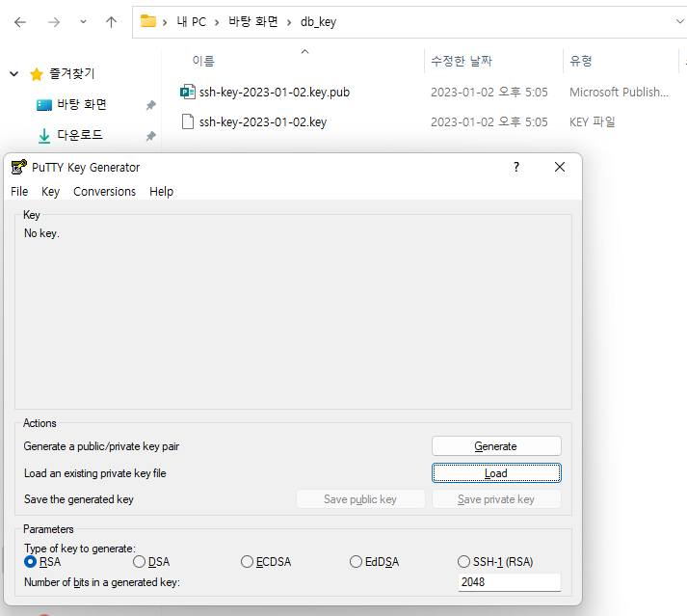Click Microsoft Publish... type cell
687x616 pixels.
[619, 93]
